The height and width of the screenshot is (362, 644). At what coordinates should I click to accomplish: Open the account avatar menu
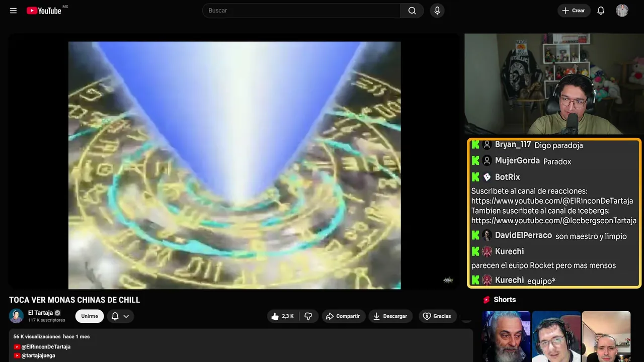[x=622, y=11]
